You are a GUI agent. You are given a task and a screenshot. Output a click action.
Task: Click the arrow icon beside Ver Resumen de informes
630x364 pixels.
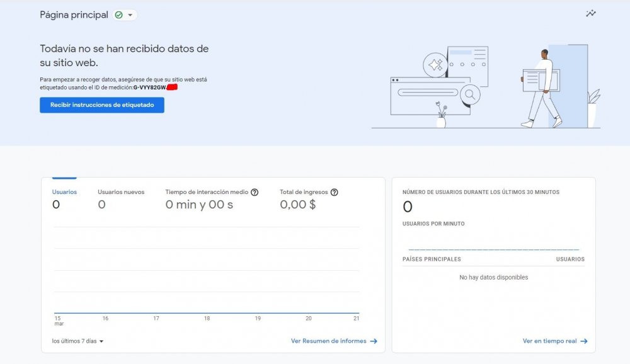[373, 341]
